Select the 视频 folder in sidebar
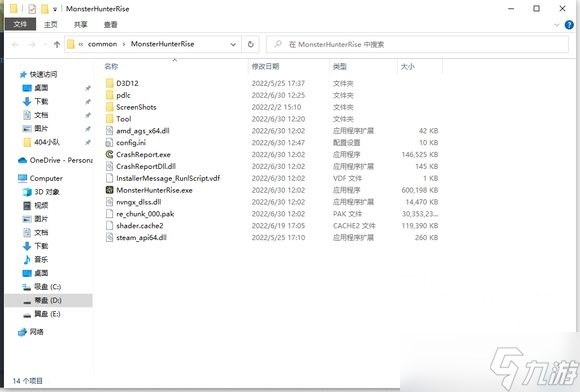The image size is (580, 392). click(x=41, y=205)
